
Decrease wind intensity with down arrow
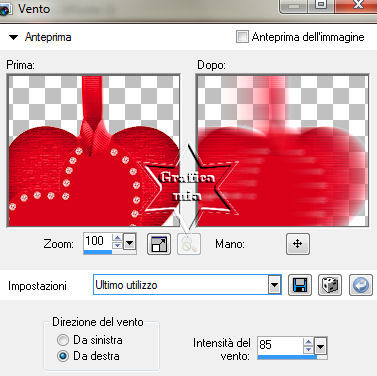pos(308,350)
